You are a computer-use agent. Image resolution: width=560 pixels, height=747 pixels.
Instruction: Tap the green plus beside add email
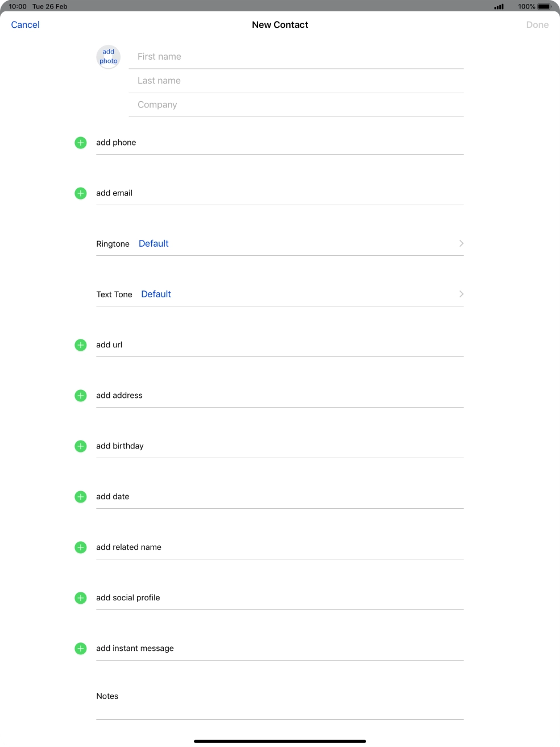point(81,193)
